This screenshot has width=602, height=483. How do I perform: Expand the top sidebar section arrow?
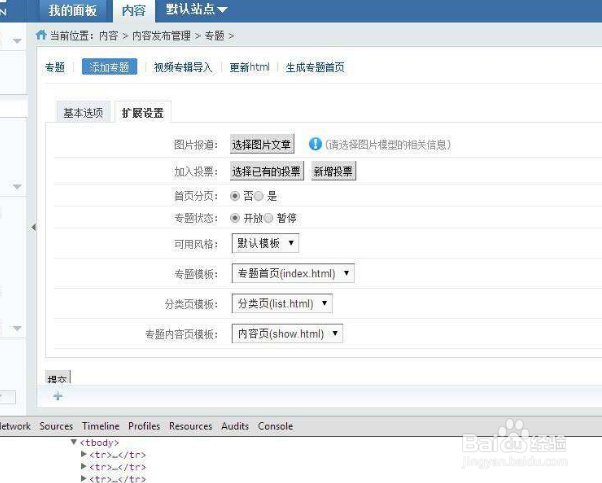pyautogui.click(x=17, y=41)
